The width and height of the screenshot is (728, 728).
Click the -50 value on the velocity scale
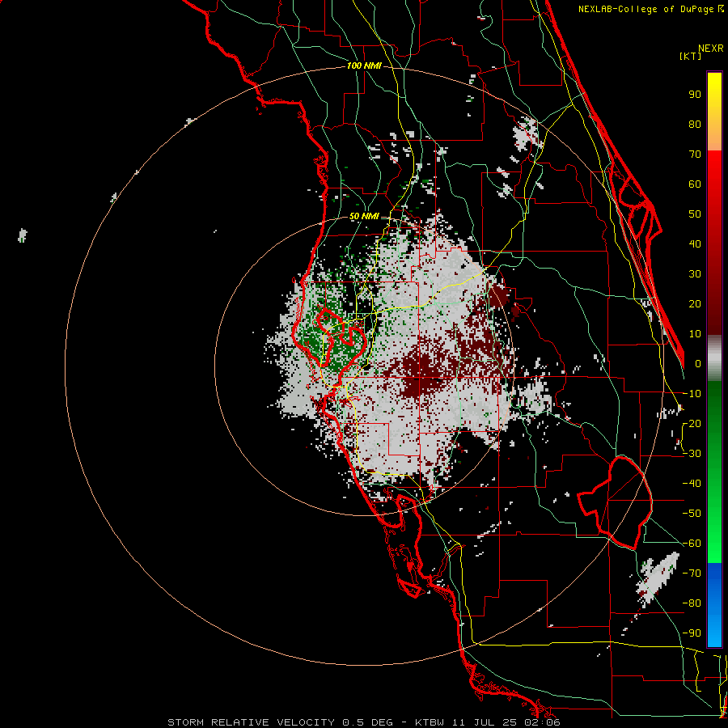[692, 514]
